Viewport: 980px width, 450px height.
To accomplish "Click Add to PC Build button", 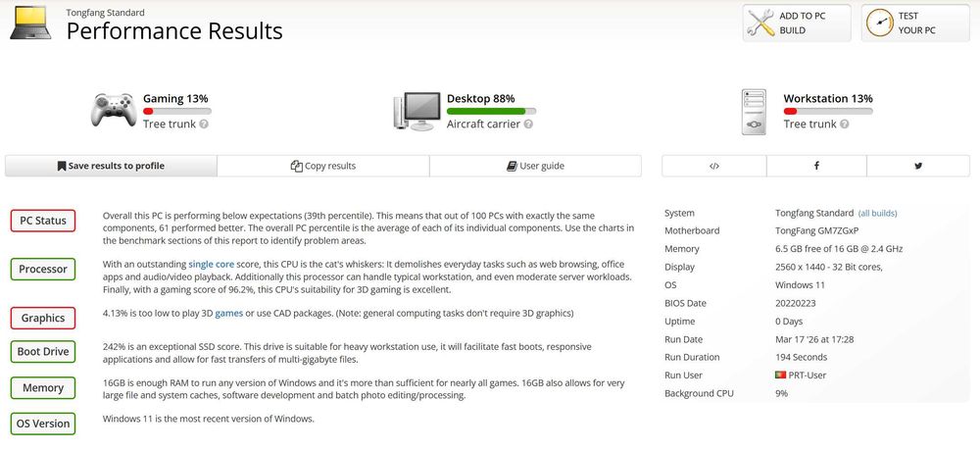I will [x=797, y=24].
